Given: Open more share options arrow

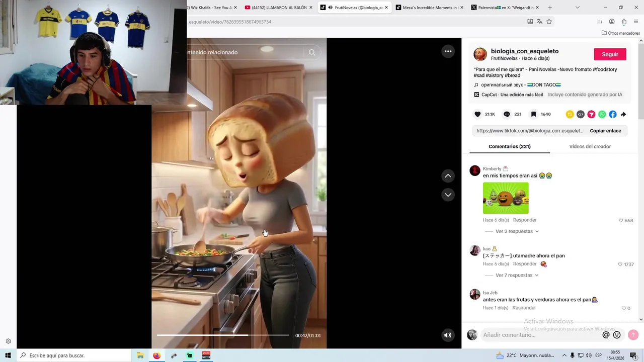Looking at the screenshot, I should click(x=623, y=114).
